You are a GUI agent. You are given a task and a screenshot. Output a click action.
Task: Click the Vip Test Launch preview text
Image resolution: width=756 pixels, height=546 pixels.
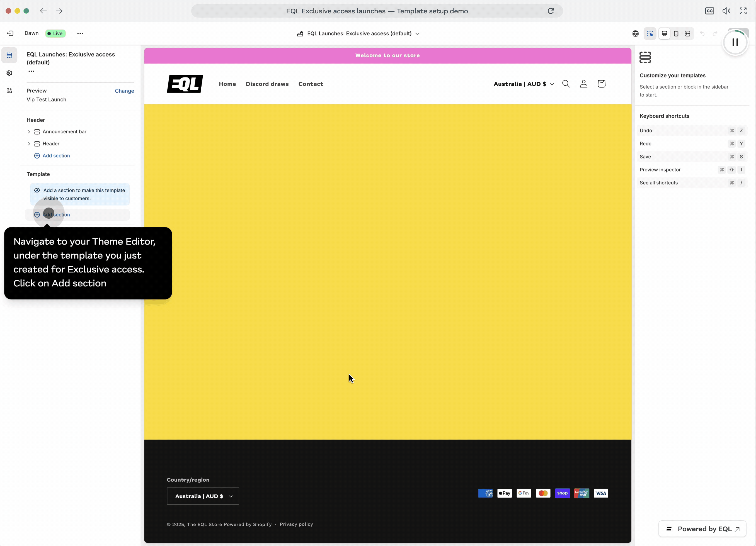click(x=46, y=100)
